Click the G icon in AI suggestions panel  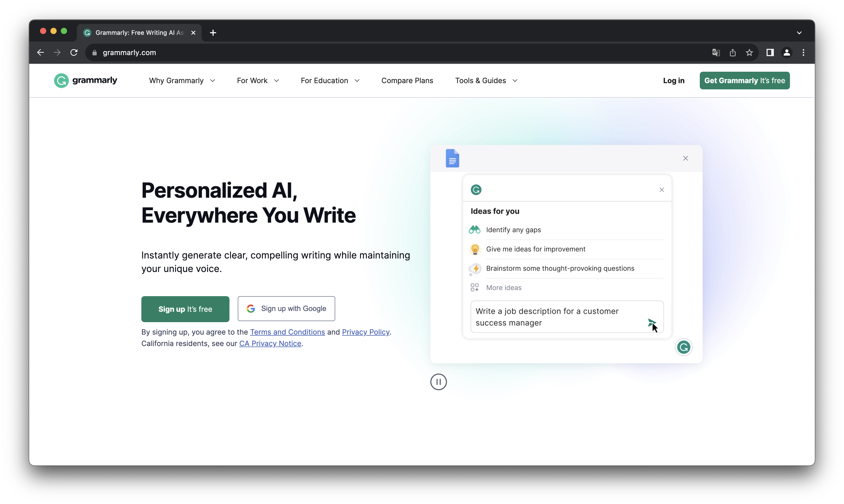[476, 190]
